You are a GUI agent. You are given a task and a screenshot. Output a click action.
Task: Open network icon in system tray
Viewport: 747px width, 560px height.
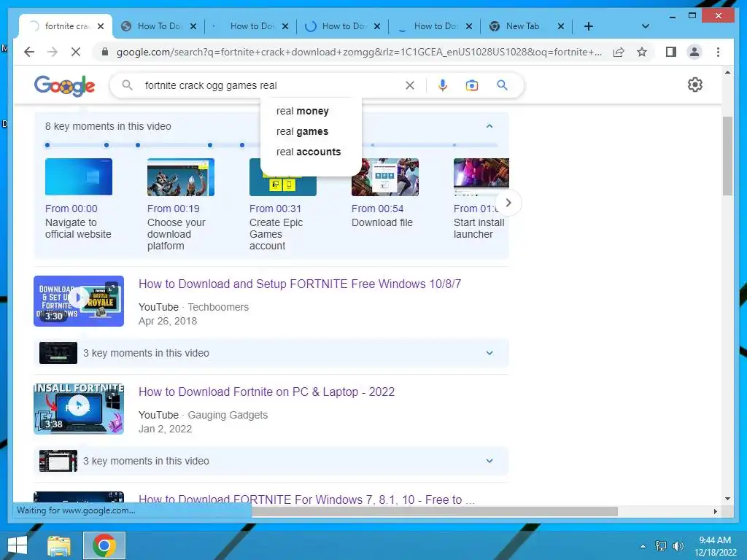pyautogui.click(x=661, y=546)
